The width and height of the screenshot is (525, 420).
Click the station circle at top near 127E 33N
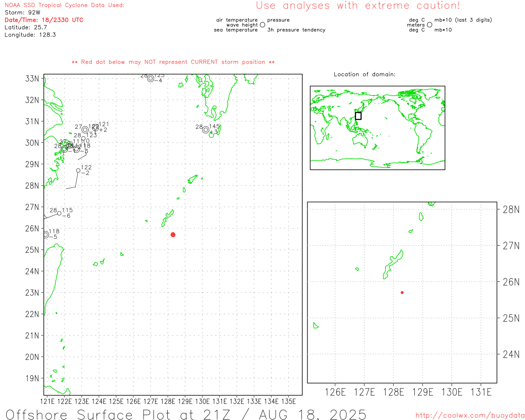tap(151, 78)
